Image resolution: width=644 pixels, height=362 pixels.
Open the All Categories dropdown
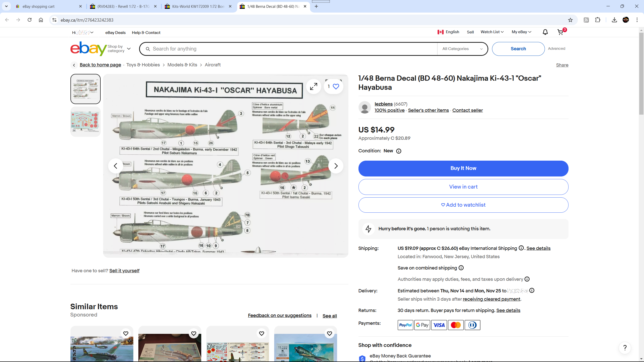point(462,49)
